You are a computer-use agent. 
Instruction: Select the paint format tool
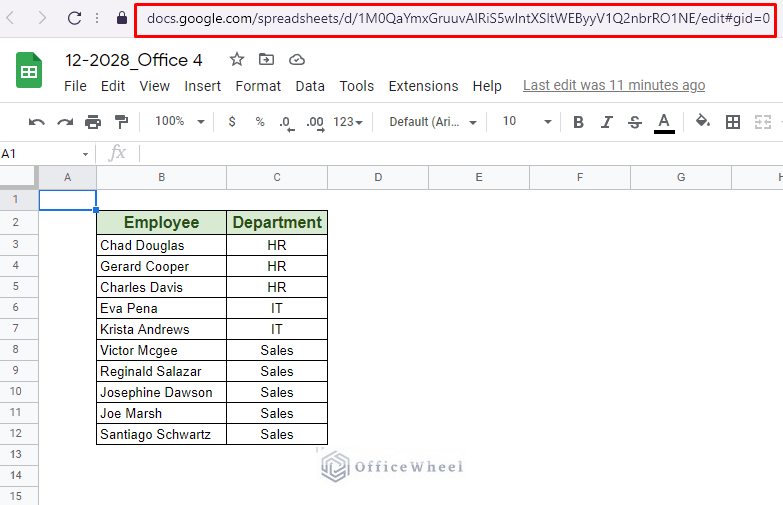coord(121,122)
